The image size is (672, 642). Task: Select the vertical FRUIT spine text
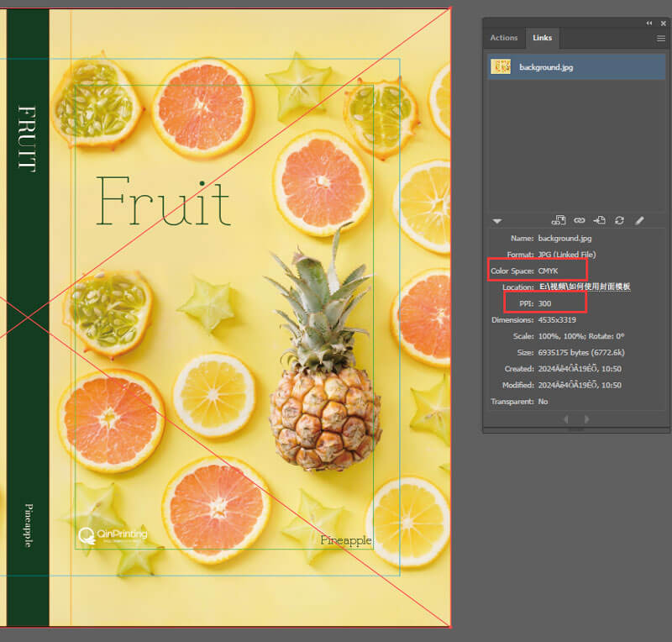tap(27, 139)
